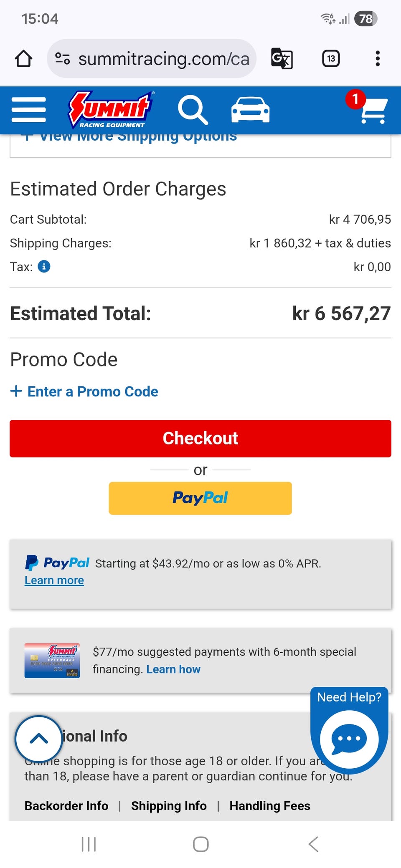Tap the Summit Racing Equipment logo
Viewport: 401px width, 868px height.
pos(111,110)
